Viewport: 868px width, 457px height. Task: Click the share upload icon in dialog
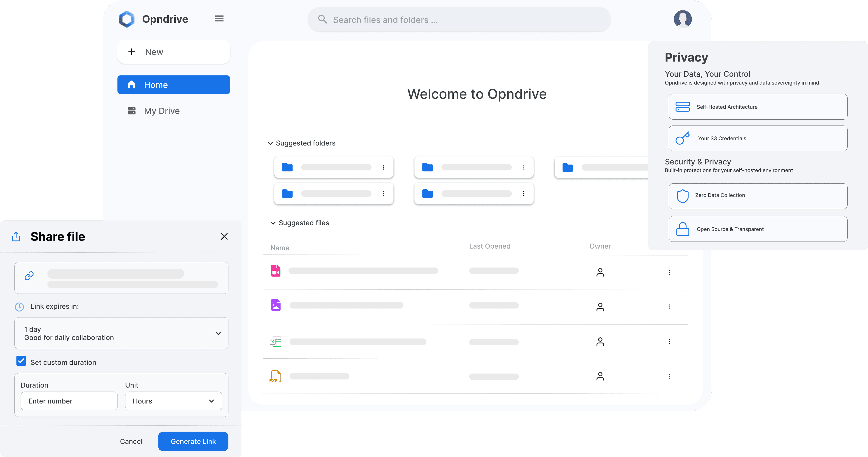(16, 237)
